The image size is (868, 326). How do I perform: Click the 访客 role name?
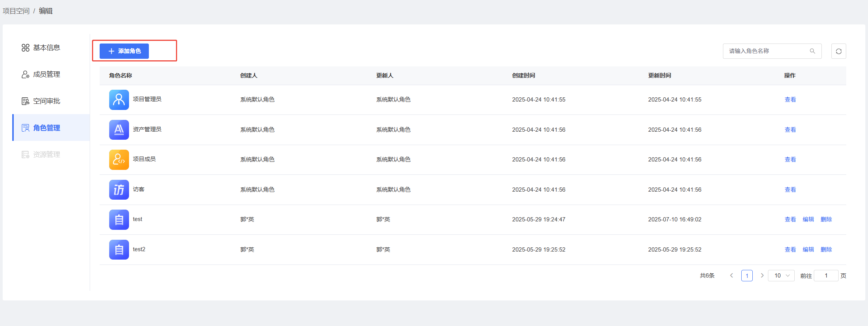139,189
